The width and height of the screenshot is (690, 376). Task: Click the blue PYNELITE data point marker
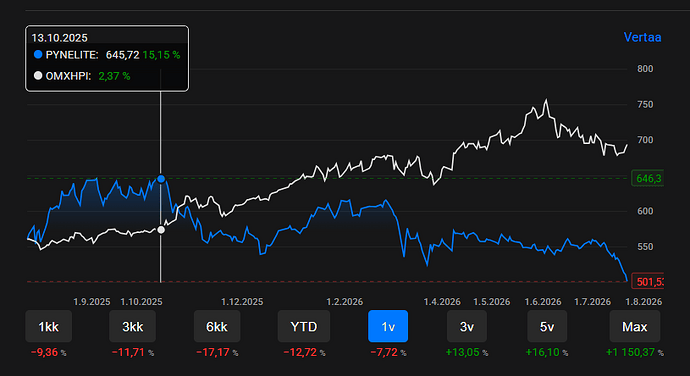coord(161,179)
